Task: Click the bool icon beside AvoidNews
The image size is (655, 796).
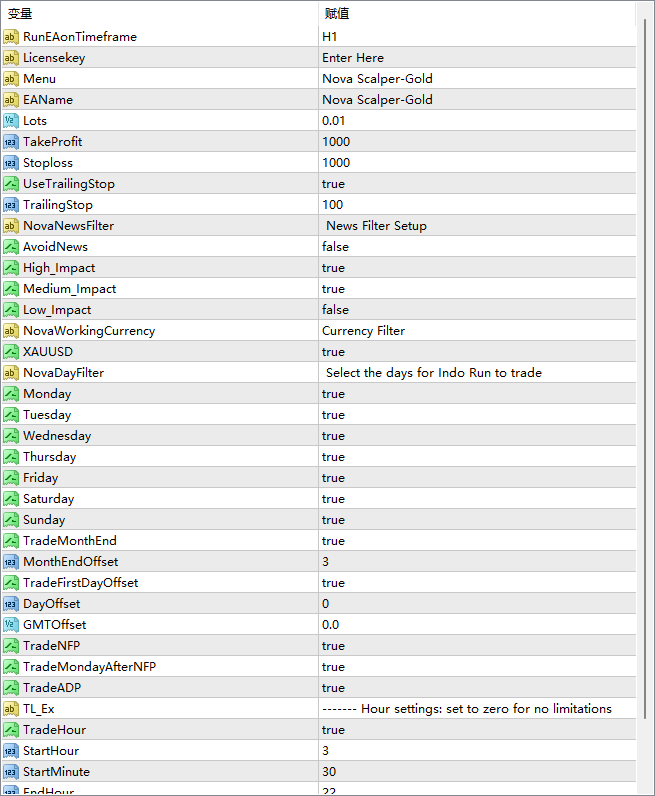Action: pos(11,247)
